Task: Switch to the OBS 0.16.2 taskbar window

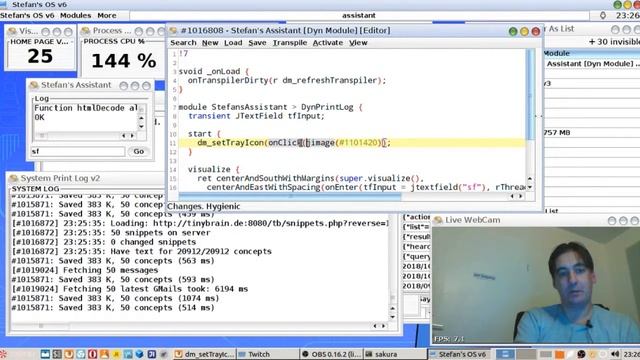Action: [x=331, y=354]
